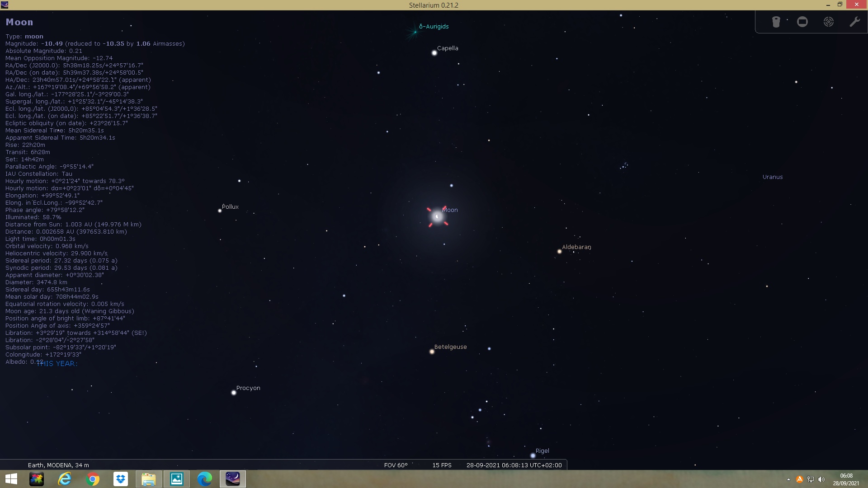Launch Internet Explorer from taskbar
Screen dimensions: 868x488
click(x=65, y=479)
